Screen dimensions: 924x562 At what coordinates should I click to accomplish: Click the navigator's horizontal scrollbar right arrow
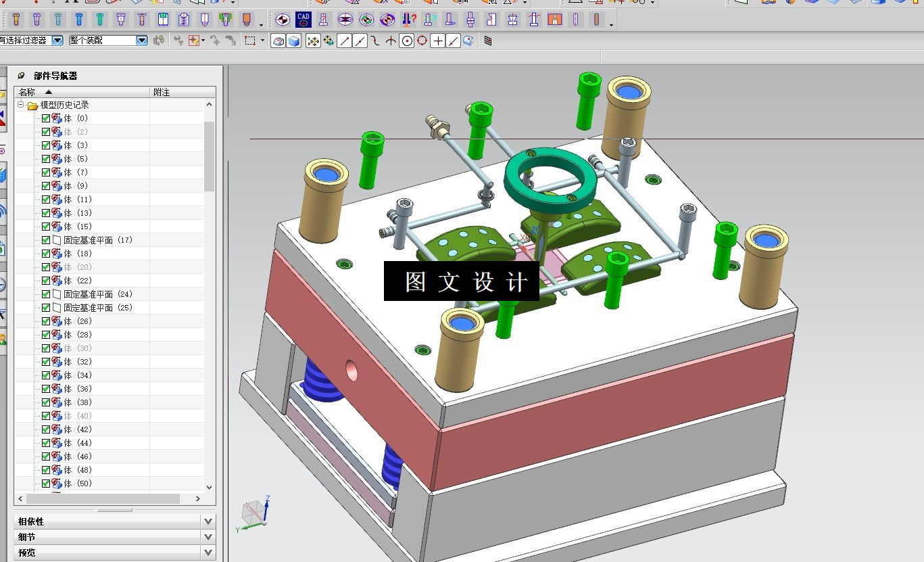coord(198,499)
